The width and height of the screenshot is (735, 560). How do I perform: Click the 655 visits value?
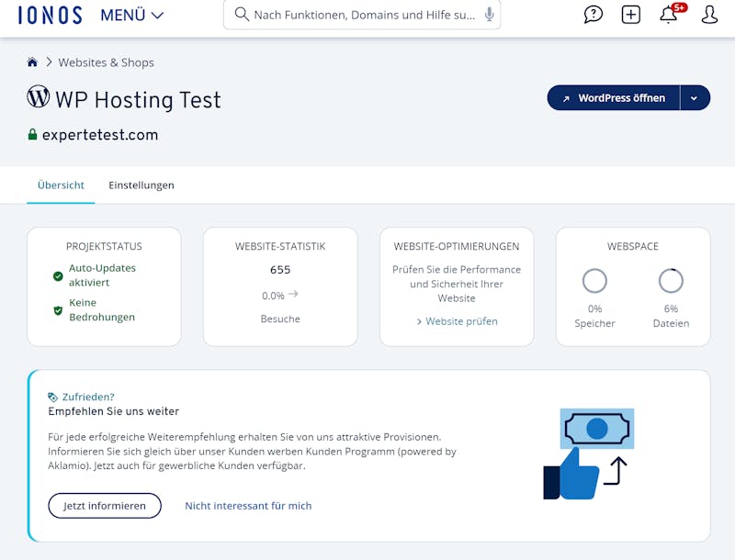click(280, 270)
